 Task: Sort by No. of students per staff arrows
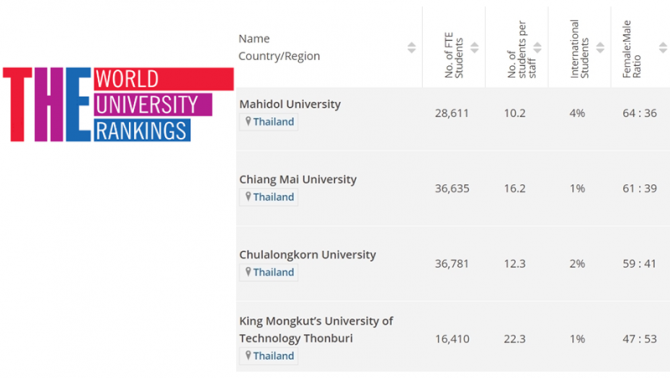point(537,47)
